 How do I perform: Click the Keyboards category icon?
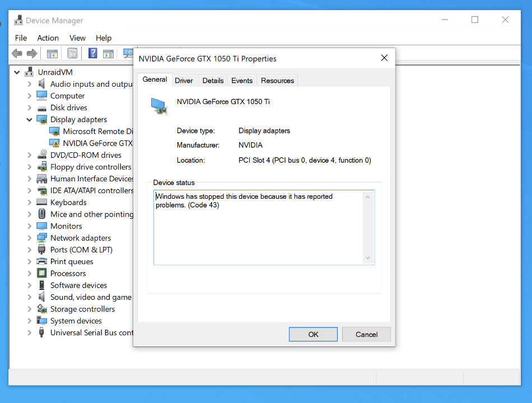tap(42, 202)
